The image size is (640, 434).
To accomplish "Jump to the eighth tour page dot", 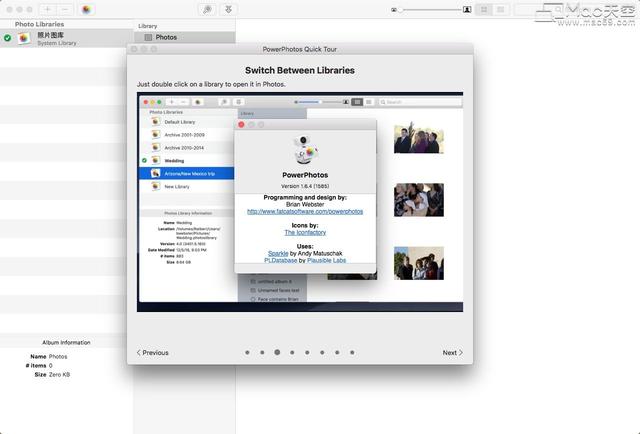I will pos(352,352).
